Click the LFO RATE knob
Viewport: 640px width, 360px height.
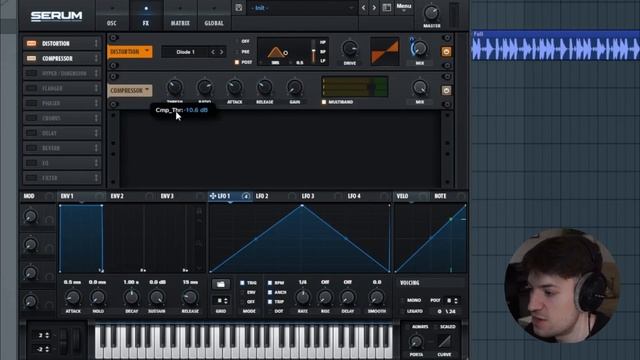pyautogui.click(x=302, y=298)
